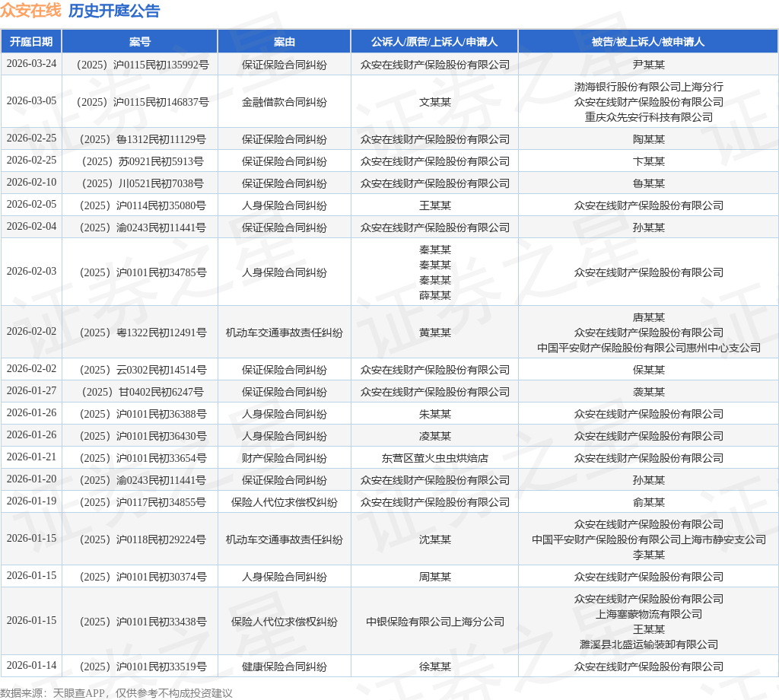This screenshot has height=700, width=779.
Task: Click case number 沪0101民初34785号
Action: [x=142, y=272]
